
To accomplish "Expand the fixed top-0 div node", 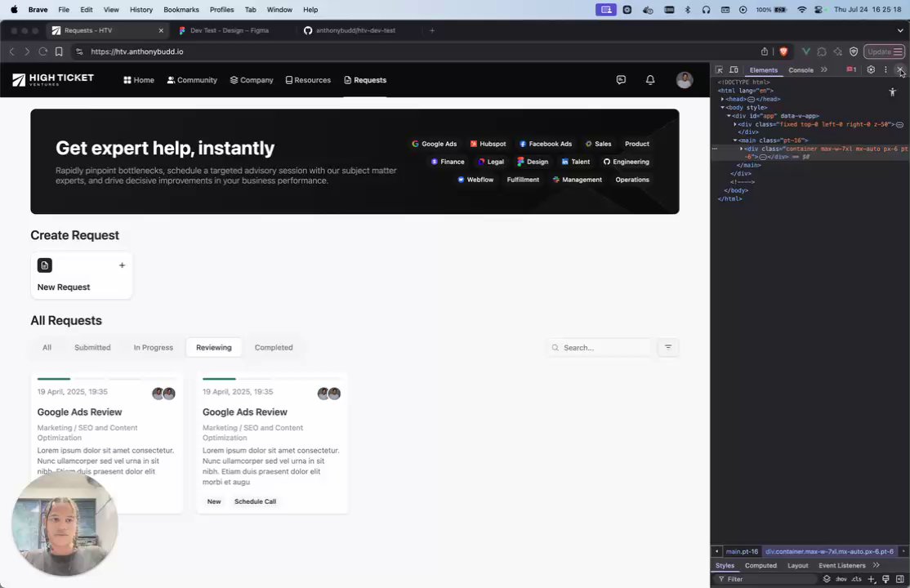I will point(734,124).
